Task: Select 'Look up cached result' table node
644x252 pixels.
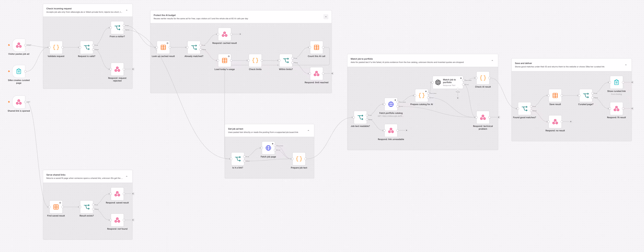Action: 163,47
